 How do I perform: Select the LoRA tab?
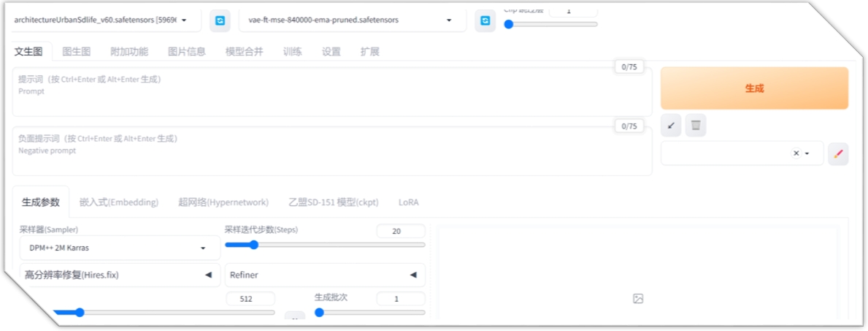(x=408, y=202)
